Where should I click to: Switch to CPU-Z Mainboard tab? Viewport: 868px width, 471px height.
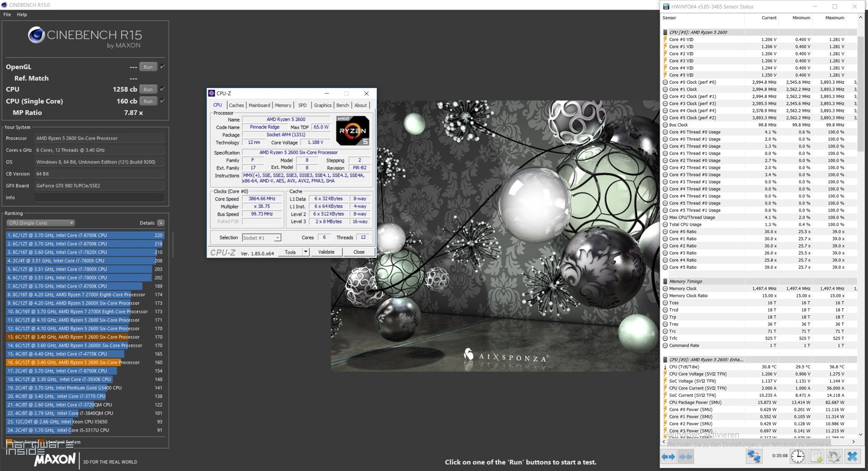[x=259, y=105]
